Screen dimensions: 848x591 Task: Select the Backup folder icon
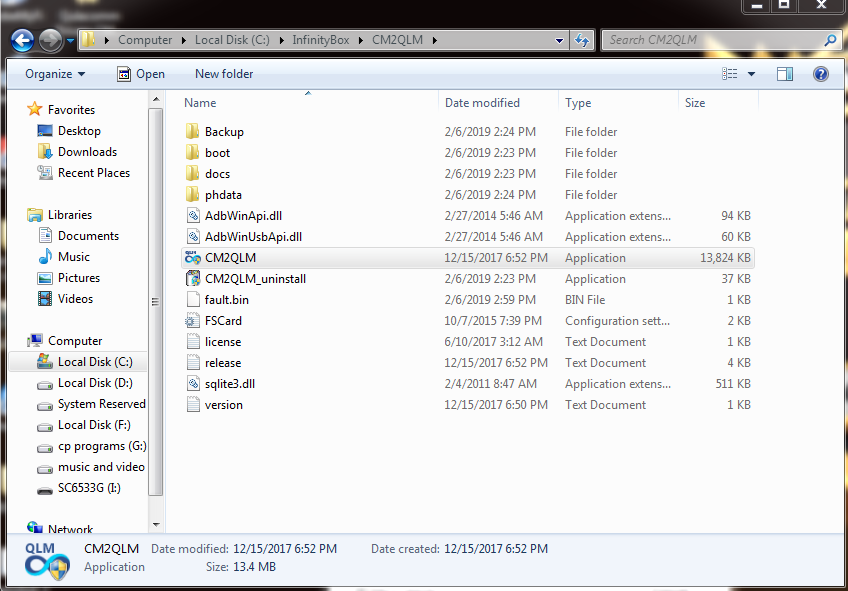193,131
